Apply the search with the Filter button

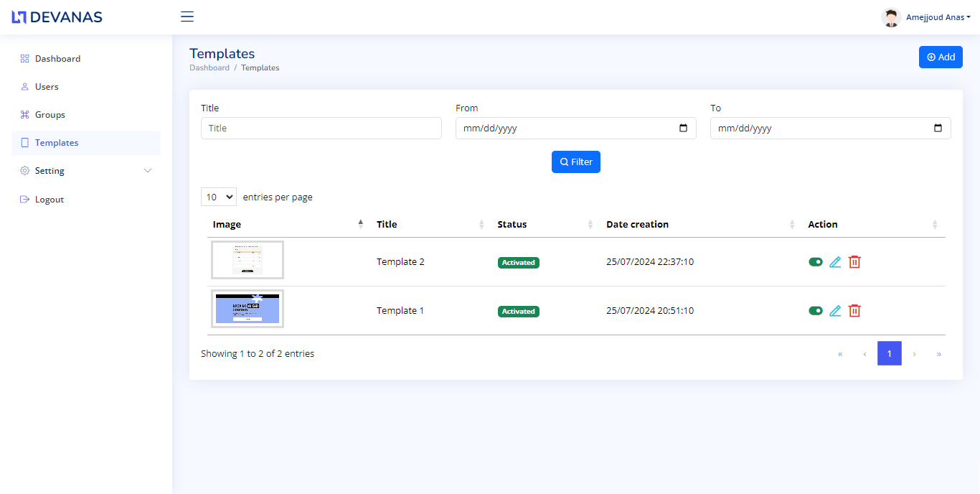pyautogui.click(x=575, y=162)
